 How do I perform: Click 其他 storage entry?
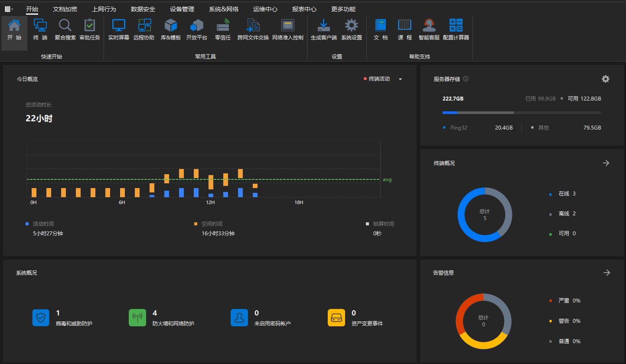point(566,128)
